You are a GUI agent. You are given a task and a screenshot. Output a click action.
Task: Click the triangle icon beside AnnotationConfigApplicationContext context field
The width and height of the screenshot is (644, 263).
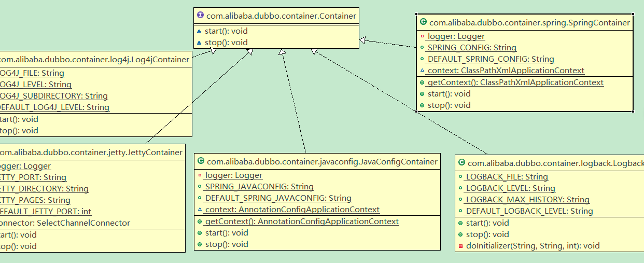click(200, 210)
